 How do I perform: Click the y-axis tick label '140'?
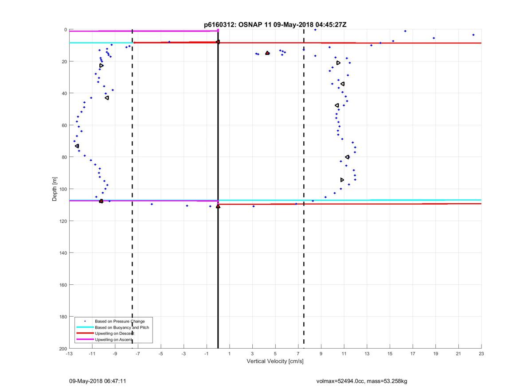tap(63, 253)
